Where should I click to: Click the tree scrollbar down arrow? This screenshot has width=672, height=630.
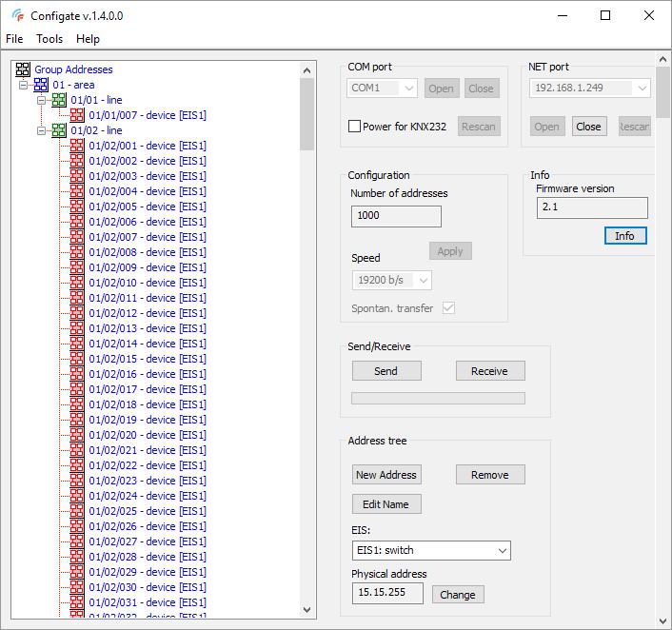(x=306, y=609)
